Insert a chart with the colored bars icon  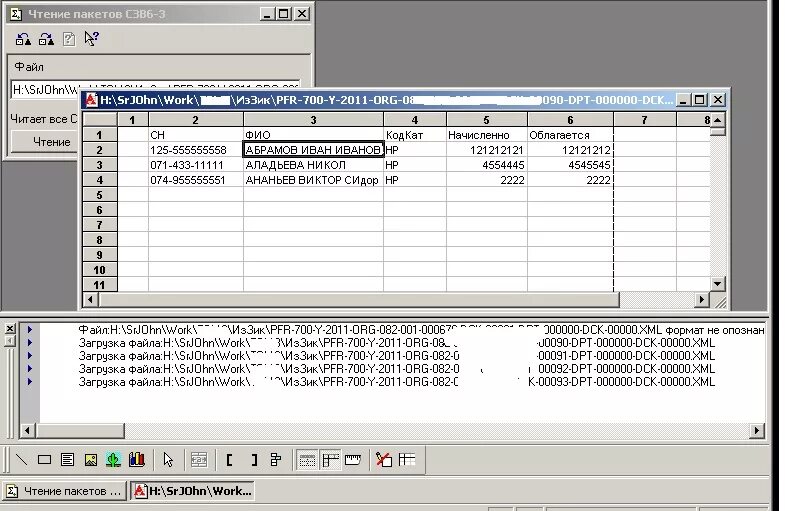pyautogui.click(x=136, y=459)
